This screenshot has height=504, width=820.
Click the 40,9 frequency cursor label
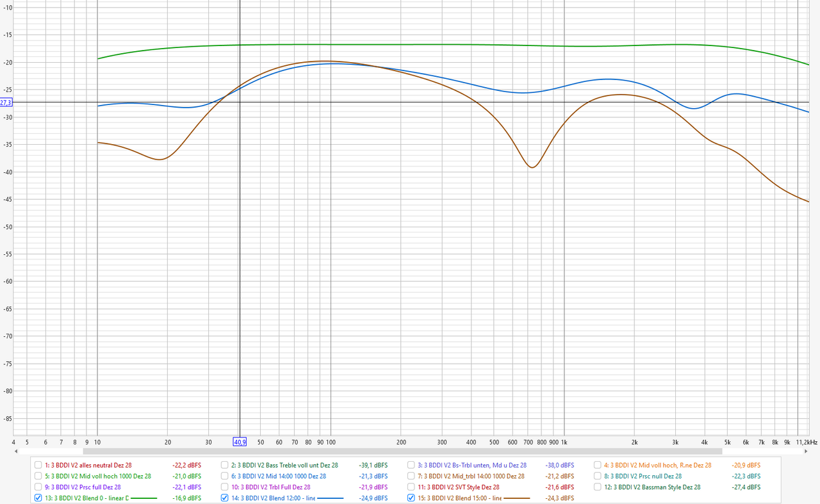coord(240,442)
